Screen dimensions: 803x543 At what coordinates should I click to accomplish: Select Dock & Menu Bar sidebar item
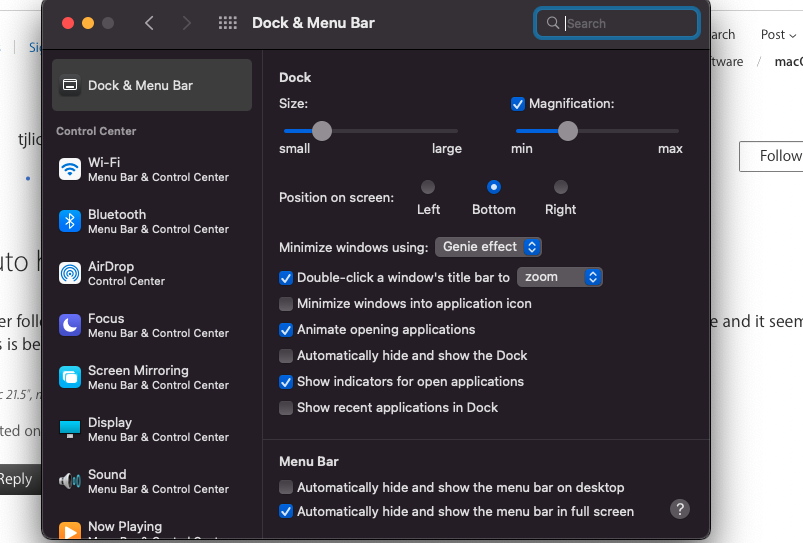pos(152,85)
